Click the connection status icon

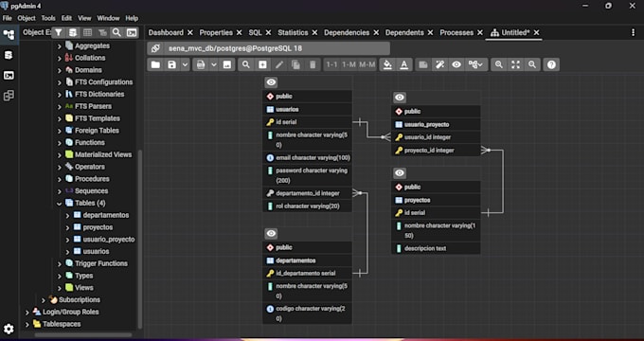click(155, 48)
